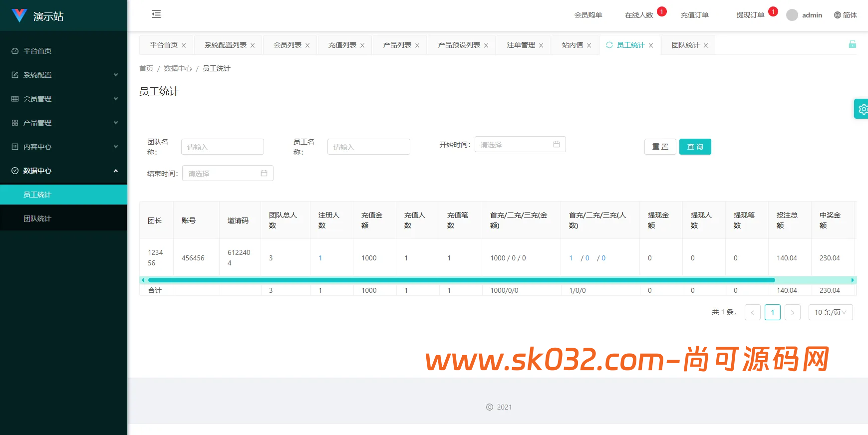Click the 重置 button
This screenshot has height=435, width=868.
coord(660,147)
